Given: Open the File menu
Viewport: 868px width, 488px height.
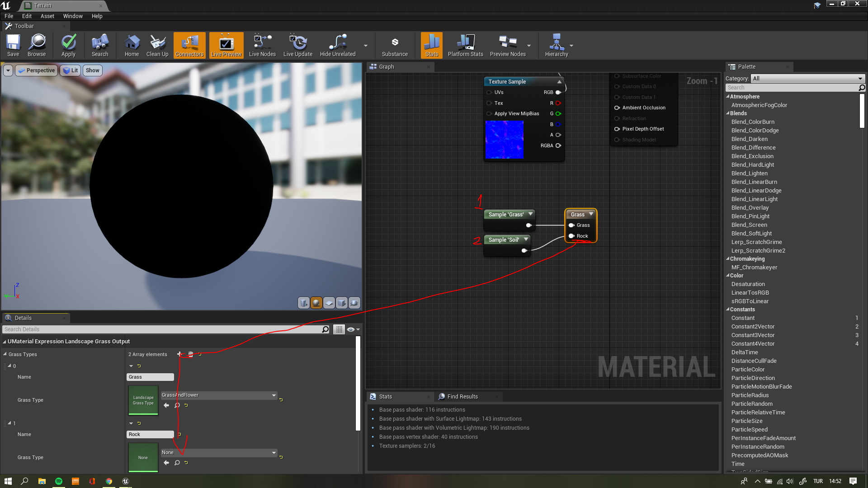Looking at the screenshot, I should 9,16.
